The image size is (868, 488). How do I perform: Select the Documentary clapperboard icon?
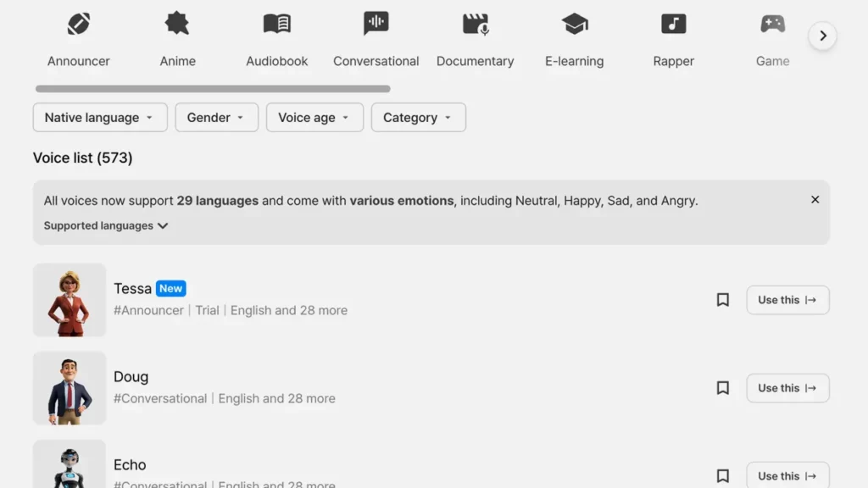point(476,24)
